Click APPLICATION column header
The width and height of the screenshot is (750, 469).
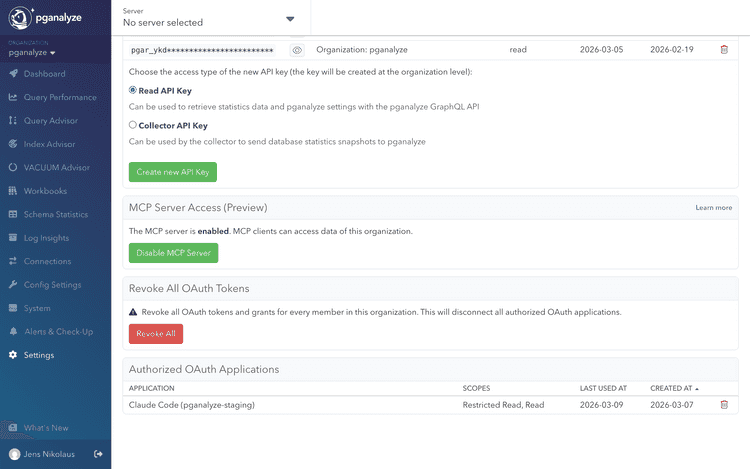pos(151,388)
